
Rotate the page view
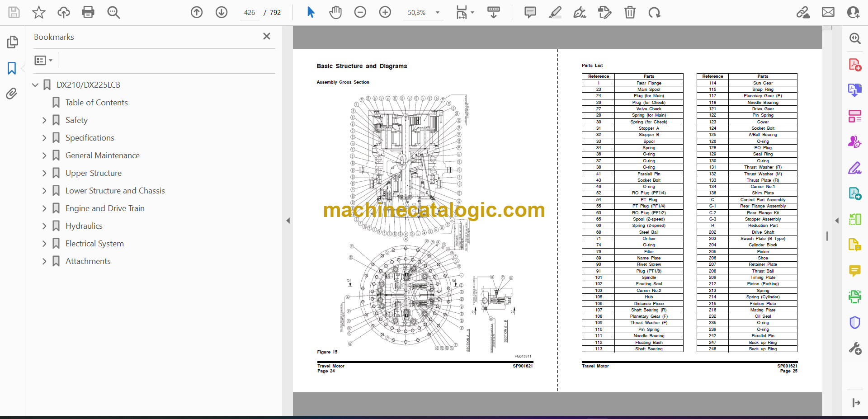click(x=654, y=12)
